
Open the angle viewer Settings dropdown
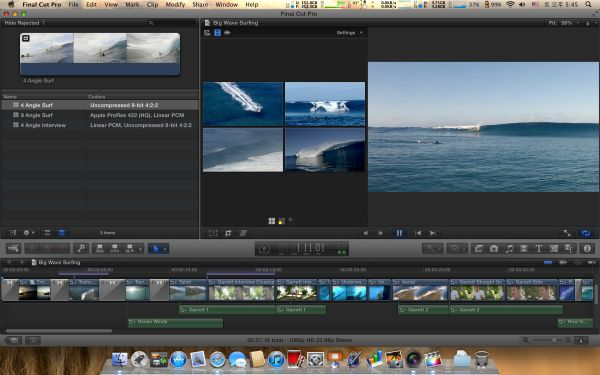349,33
